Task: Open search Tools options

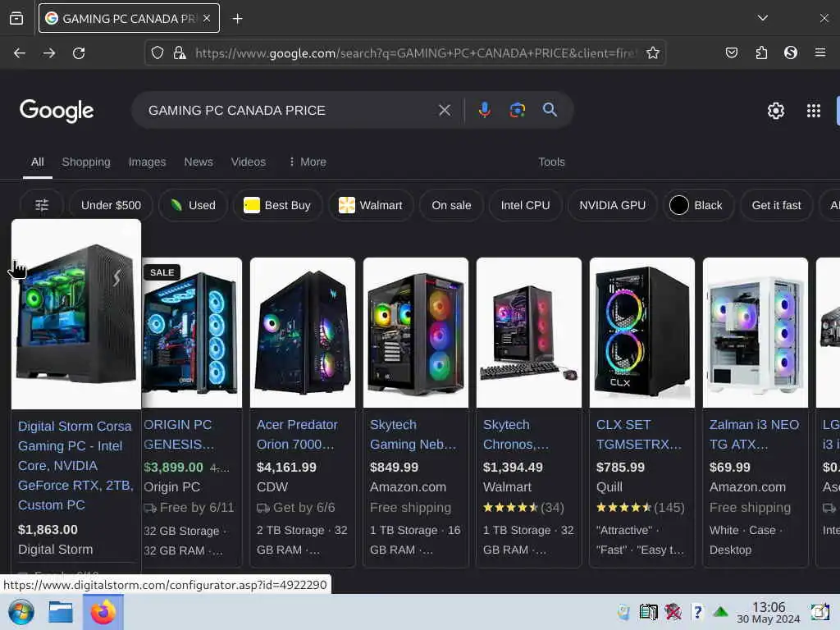Action: [x=551, y=162]
